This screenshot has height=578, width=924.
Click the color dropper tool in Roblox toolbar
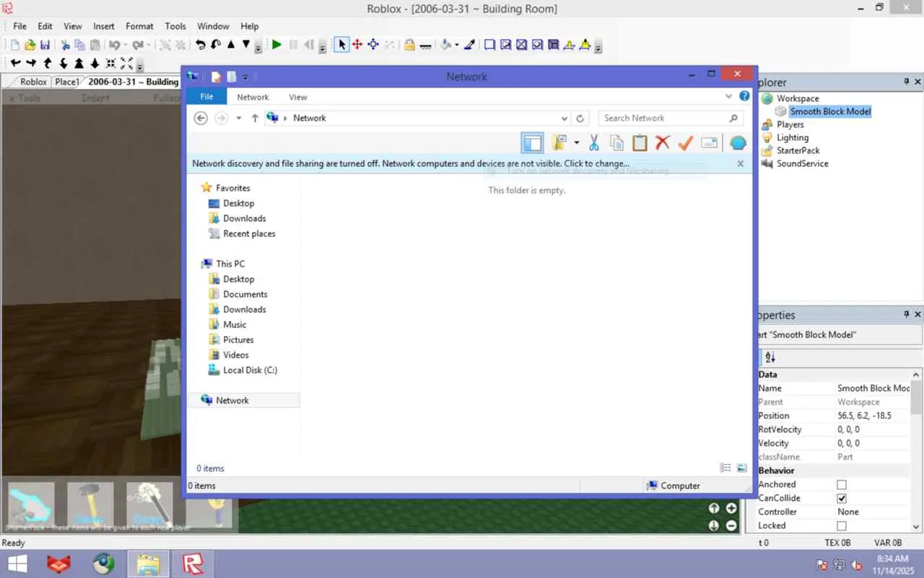pos(469,45)
